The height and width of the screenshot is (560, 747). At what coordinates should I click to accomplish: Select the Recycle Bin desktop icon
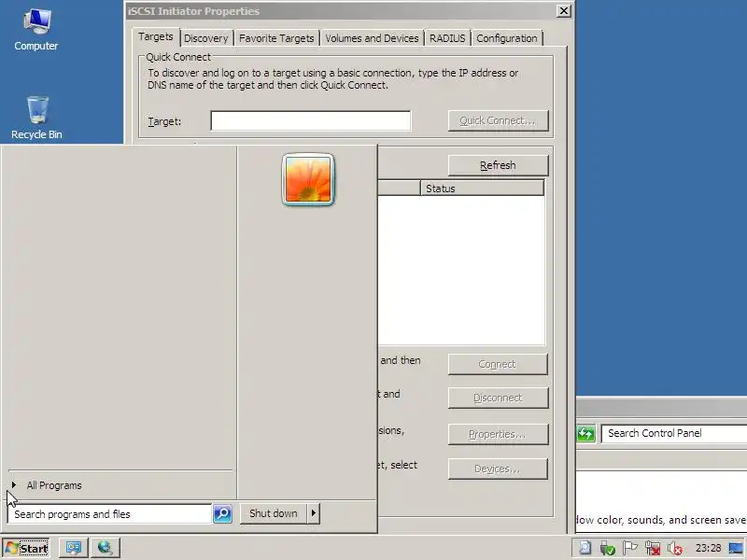click(36, 118)
